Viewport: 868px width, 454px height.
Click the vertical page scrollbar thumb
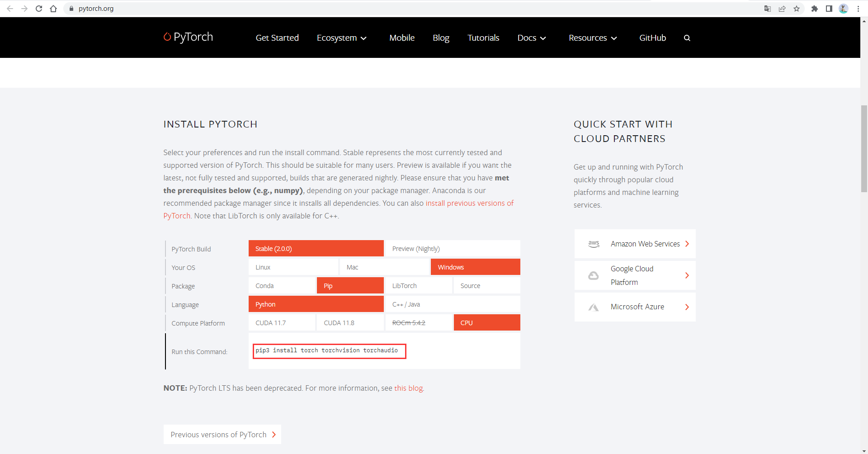pyautogui.click(x=864, y=149)
